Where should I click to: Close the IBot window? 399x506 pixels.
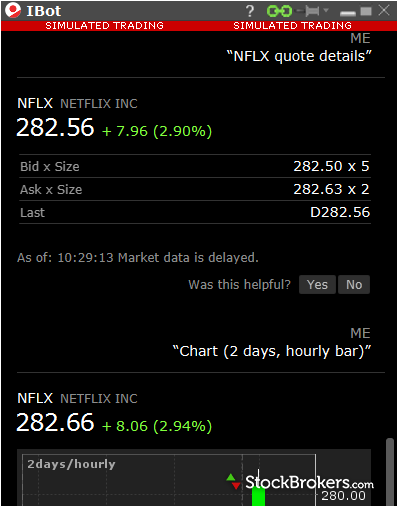pyautogui.click(x=384, y=11)
